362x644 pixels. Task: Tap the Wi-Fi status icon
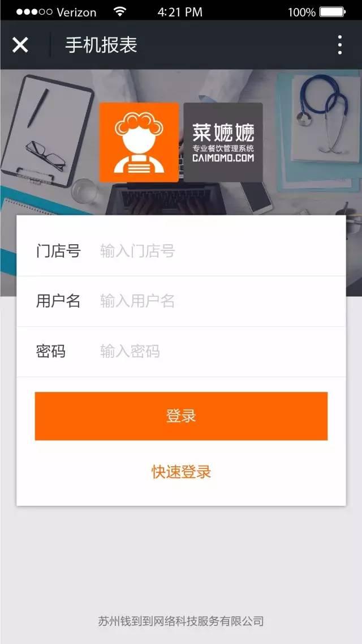coord(120,11)
